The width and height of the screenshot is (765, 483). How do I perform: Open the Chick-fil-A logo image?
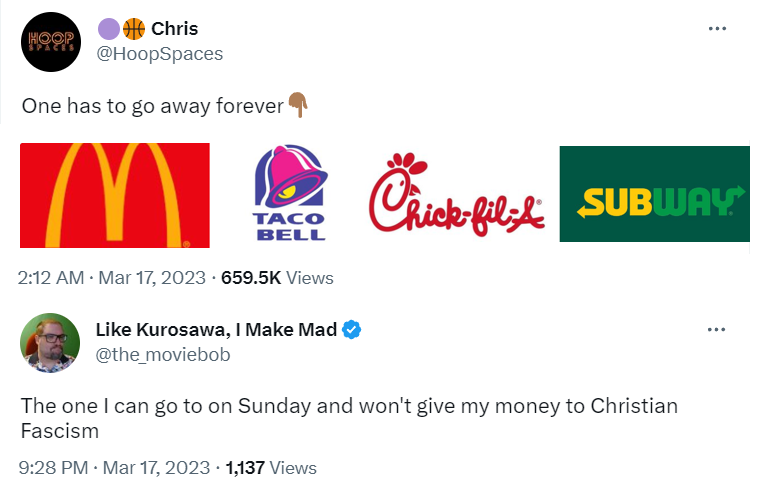[x=456, y=195]
